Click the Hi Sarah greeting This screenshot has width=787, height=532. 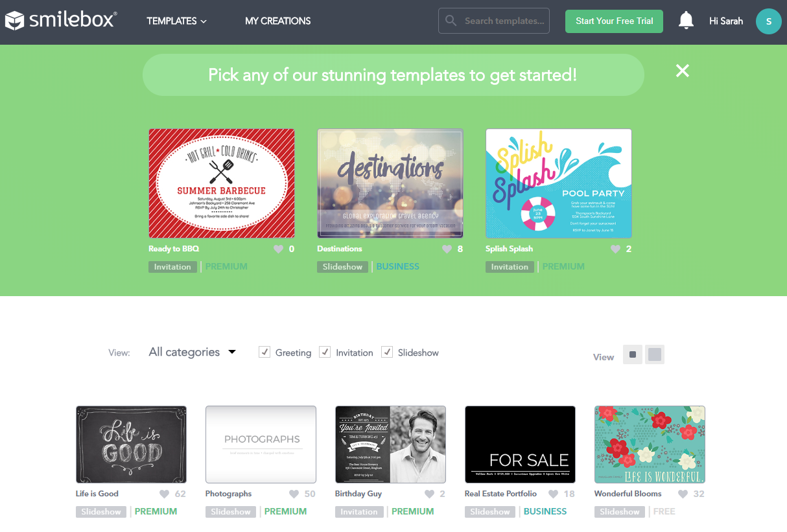(x=726, y=21)
